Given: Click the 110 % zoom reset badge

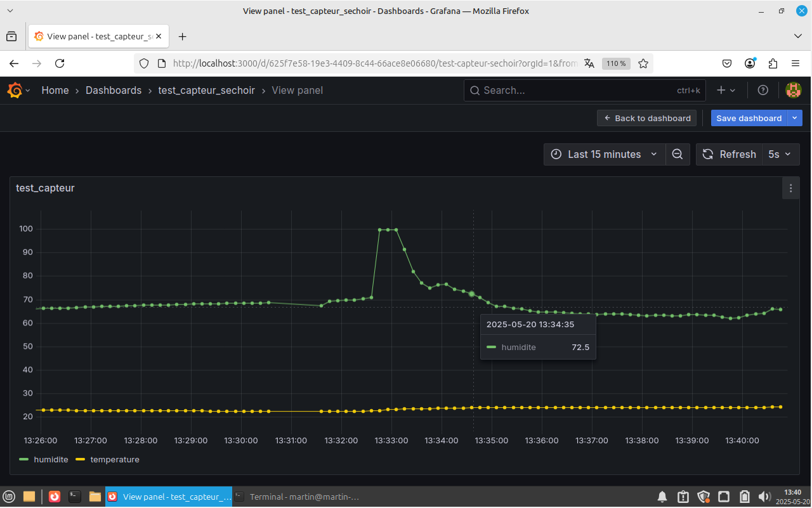Looking at the screenshot, I should pyautogui.click(x=615, y=63).
